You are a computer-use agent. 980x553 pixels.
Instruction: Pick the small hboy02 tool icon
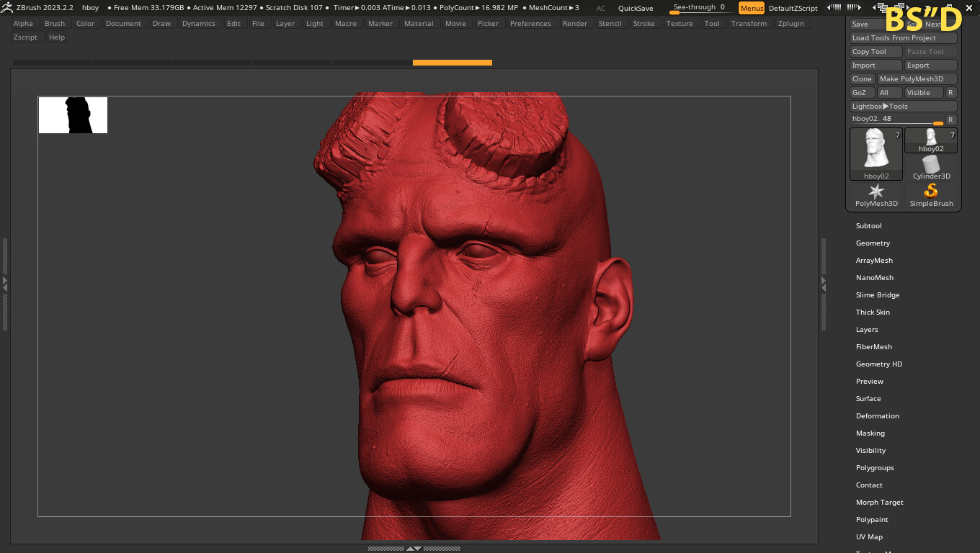click(931, 140)
